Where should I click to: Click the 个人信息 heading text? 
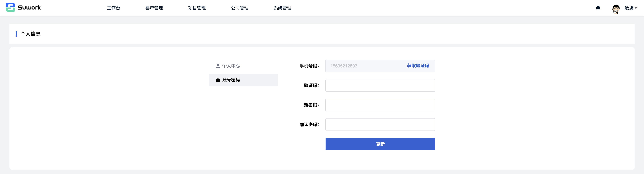[x=30, y=34]
